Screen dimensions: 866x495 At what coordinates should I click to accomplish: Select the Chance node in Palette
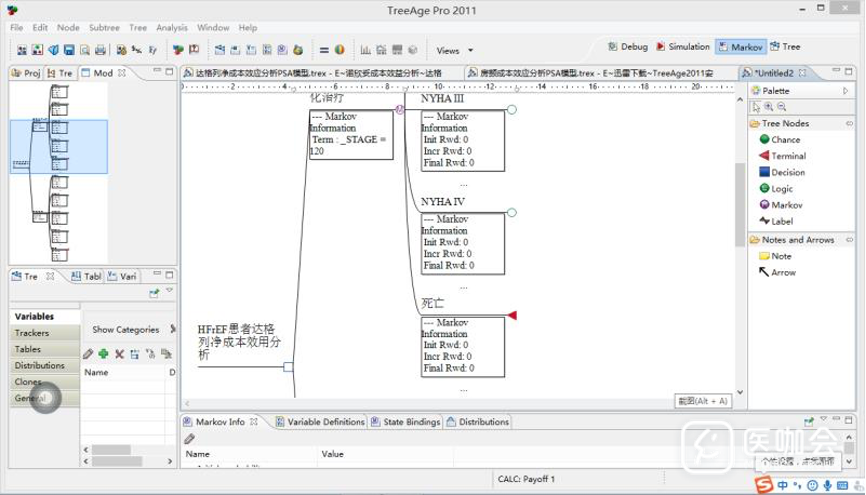(784, 140)
